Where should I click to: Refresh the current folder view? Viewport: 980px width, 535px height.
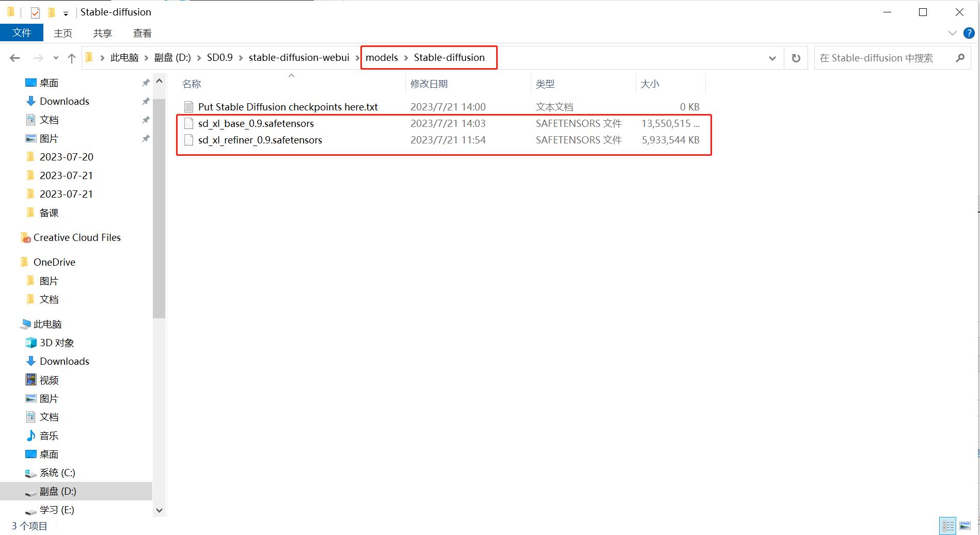pyautogui.click(x=796, y=58)
